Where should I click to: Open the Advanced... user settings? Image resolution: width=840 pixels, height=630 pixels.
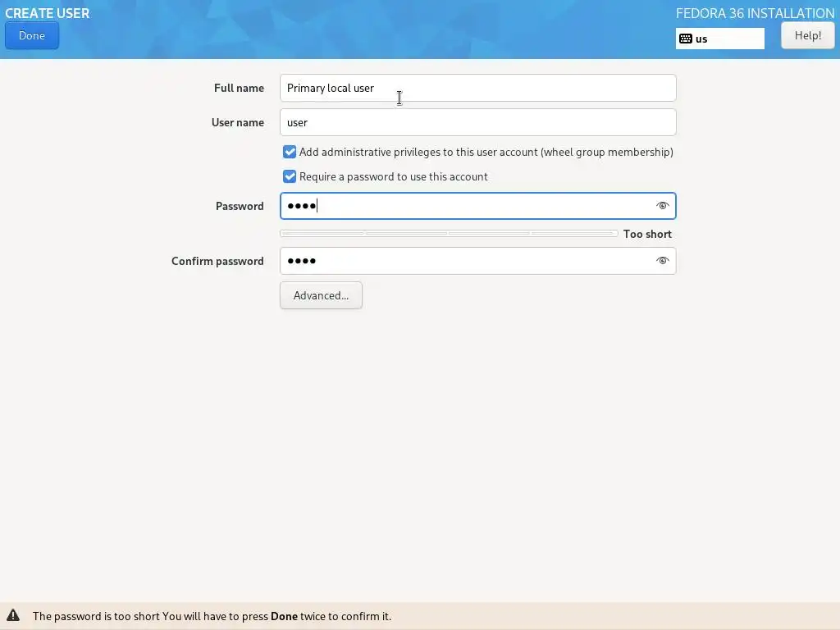[x=321, y=295]
